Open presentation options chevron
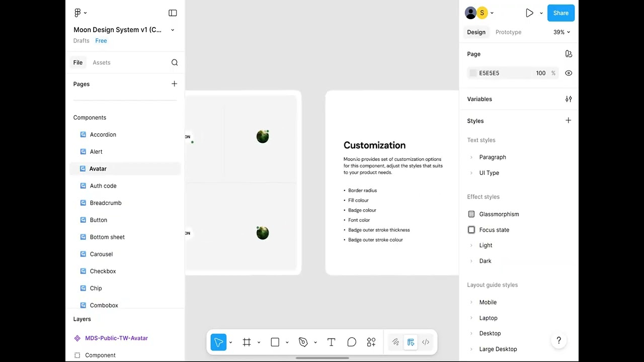The image size is (644, 362). (x=541, y=13)
